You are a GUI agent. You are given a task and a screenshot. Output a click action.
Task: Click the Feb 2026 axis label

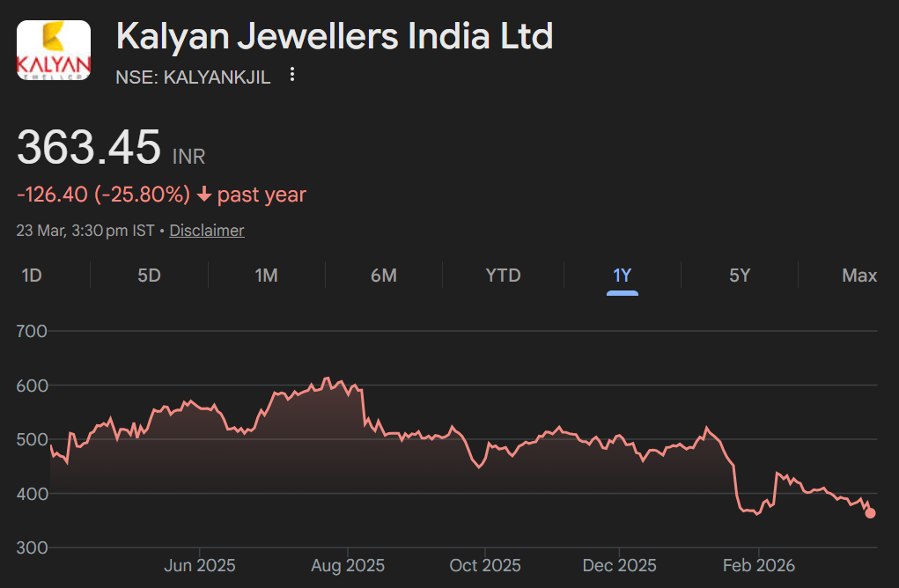(759, 565)
